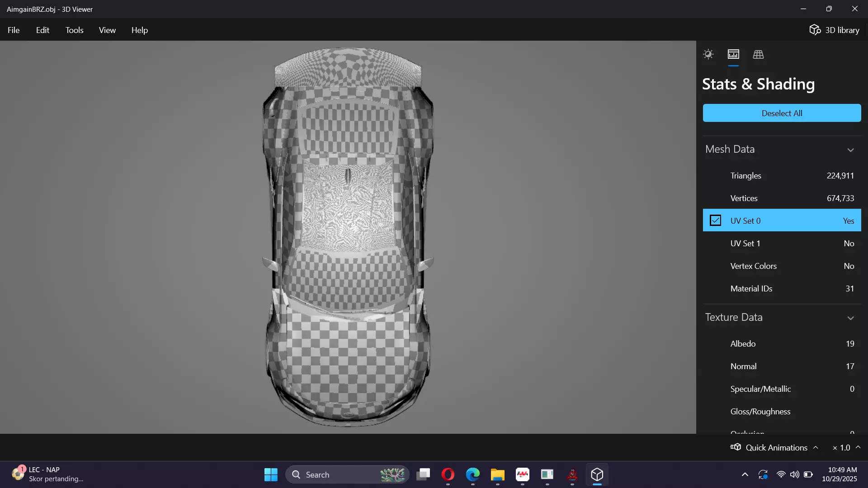
Task: Launch Microsoft Edge from taskbar
Action: [472, 474]
